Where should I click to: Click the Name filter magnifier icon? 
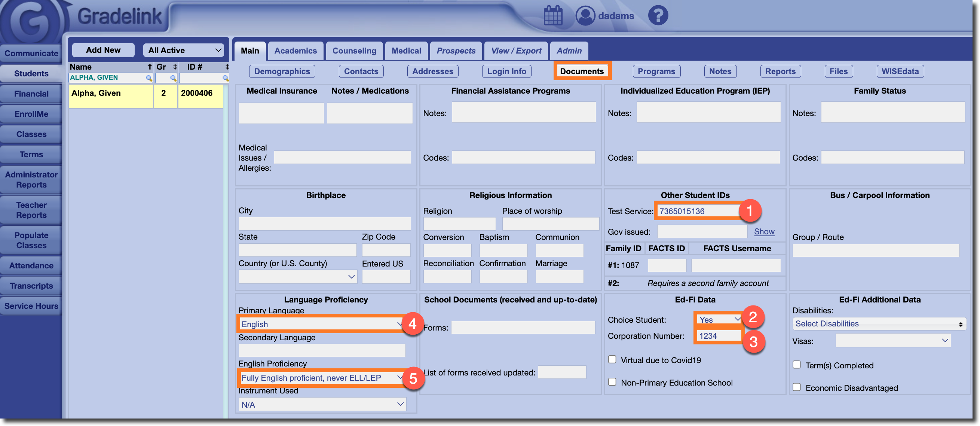point(149,77)
